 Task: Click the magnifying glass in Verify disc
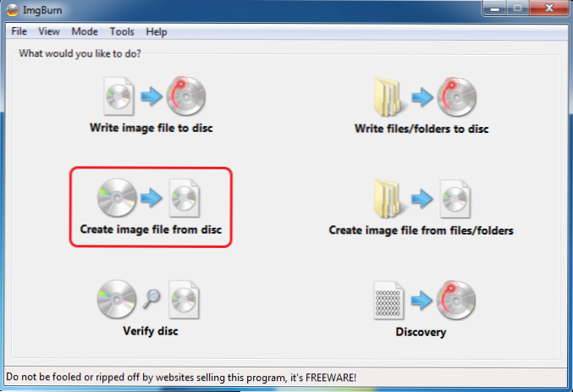point(152,298)
